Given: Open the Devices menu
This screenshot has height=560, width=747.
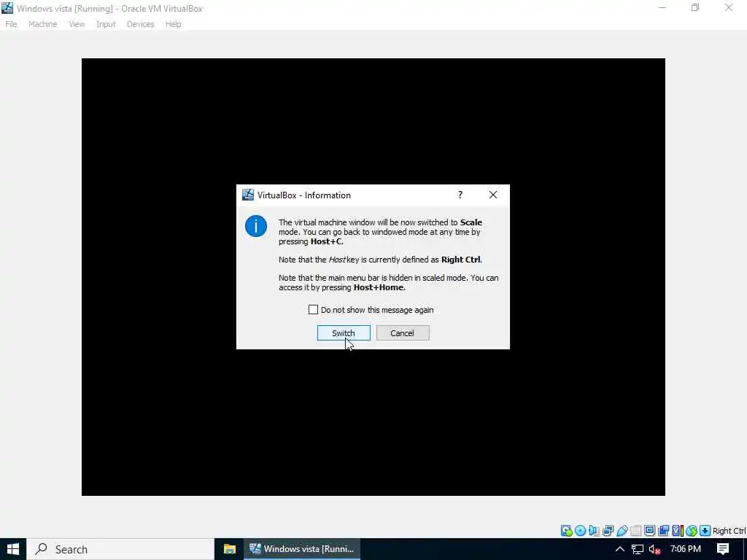Looking at the screenshot, I should [x=141, y=24].
